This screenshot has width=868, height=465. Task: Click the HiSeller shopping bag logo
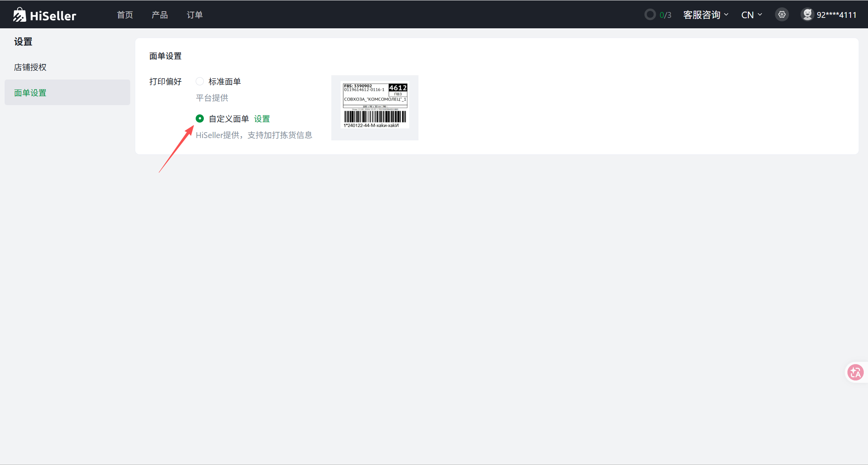[19, 15]
